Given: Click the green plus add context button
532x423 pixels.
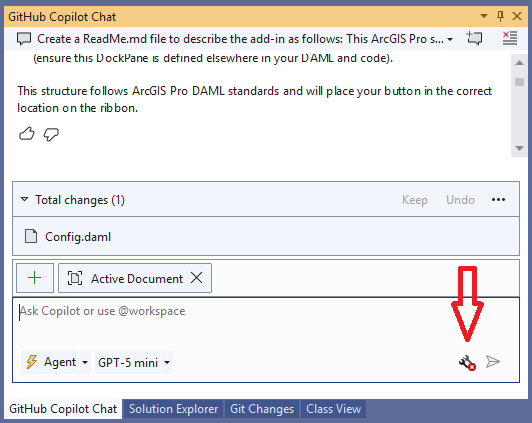Looking at the screenshot, I should [x=35, y=278].
